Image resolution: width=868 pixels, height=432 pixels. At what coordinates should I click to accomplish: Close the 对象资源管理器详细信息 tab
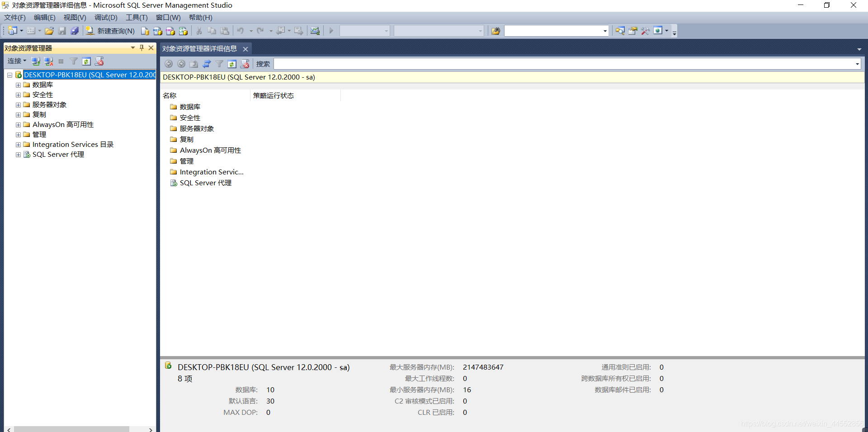pyautogui.click(x=245, y=49)
